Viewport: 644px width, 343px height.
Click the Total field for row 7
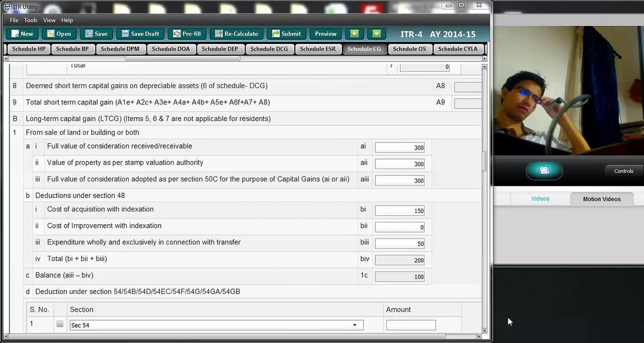tap(425, 67)
